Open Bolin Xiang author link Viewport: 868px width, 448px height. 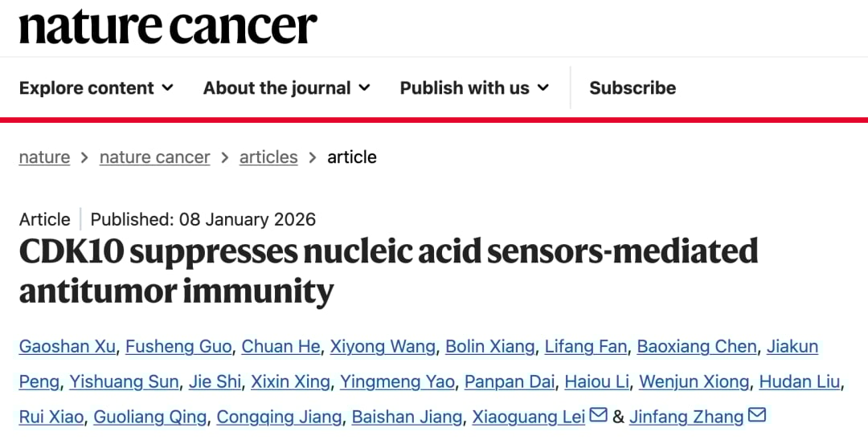pyautogui.click(x=489, y=346)
